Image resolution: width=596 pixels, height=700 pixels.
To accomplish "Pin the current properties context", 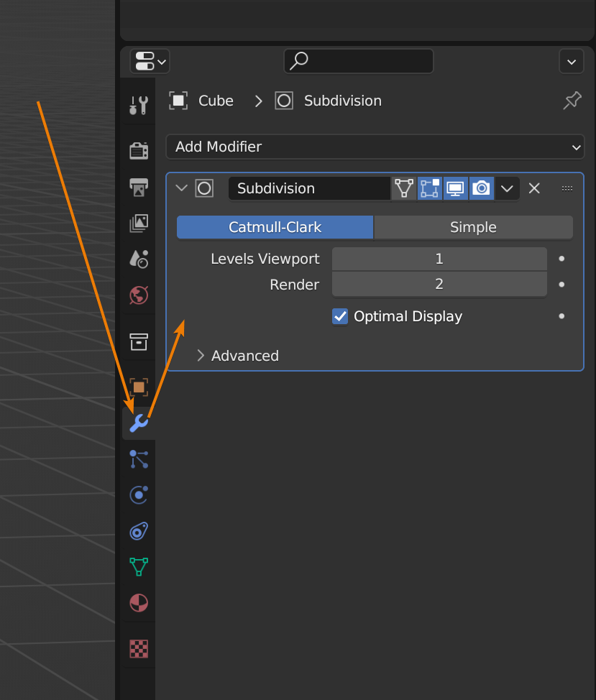I will [x=572, y=101].
